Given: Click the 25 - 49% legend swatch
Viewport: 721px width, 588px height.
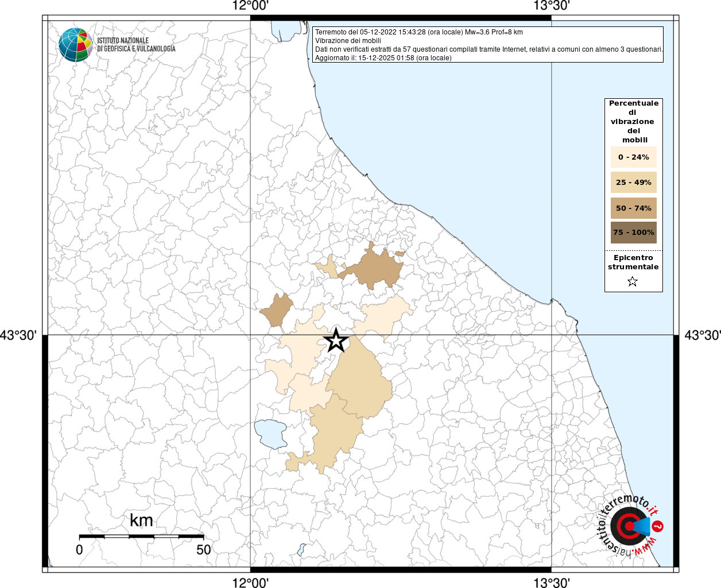Looking at the screenshot, I should tap(634, 183).
